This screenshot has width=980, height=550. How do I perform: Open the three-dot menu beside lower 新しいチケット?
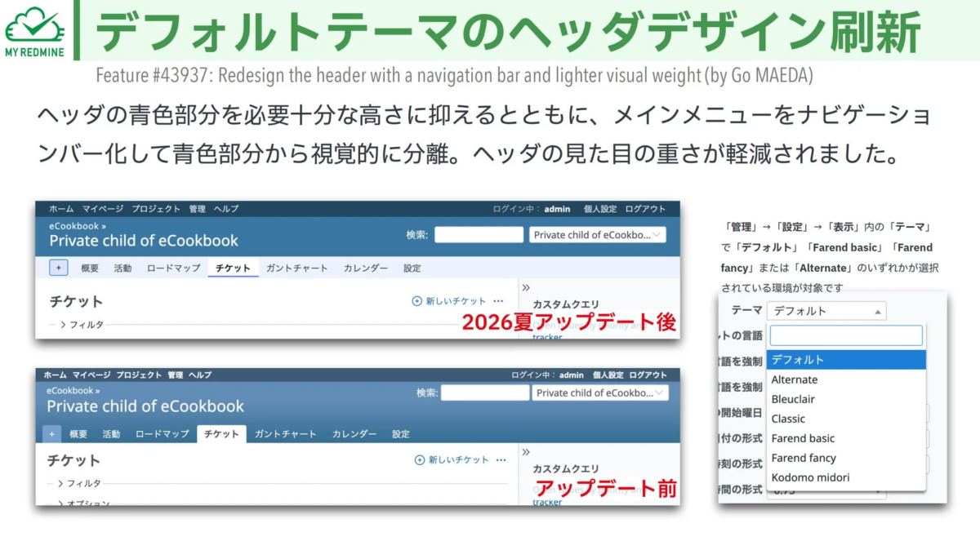[501, 459]
